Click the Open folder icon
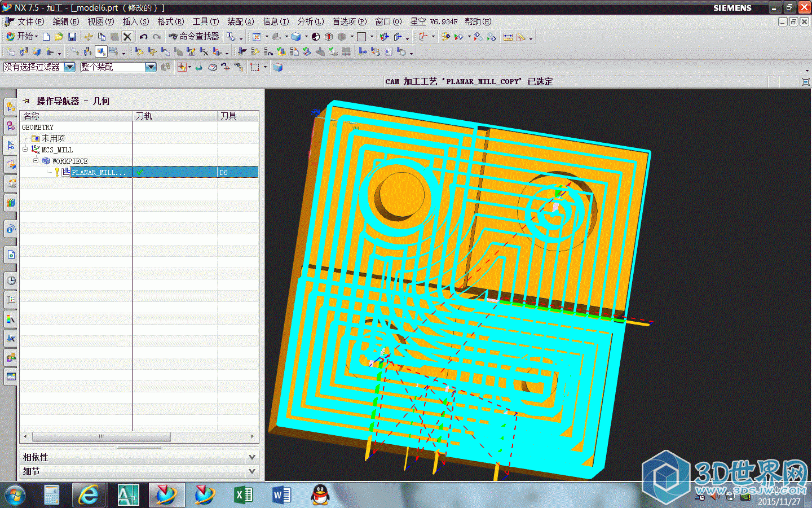 point(59,37)
